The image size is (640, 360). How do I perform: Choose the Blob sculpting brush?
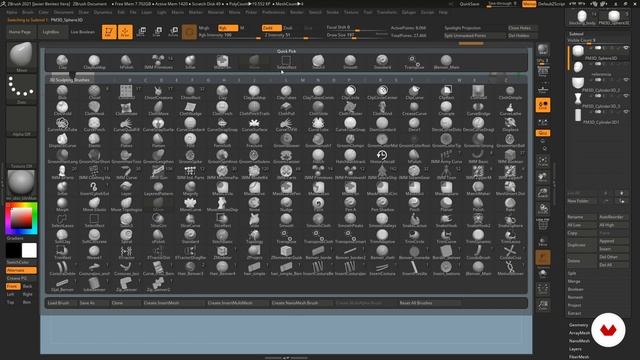[62, 92]
